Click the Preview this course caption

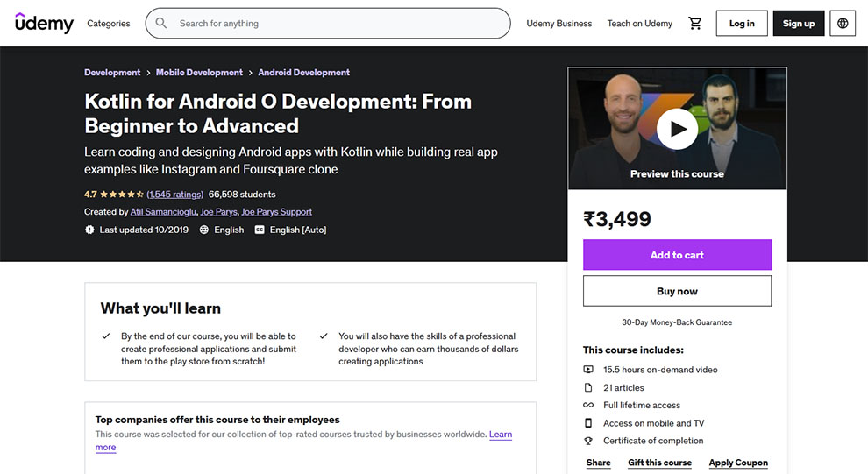pos(677,173)
